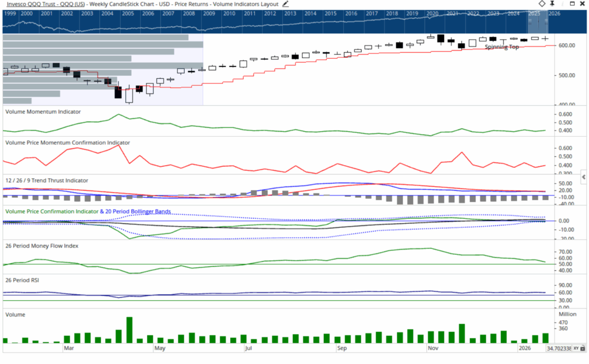The image size is (589, 364).
Task: Select the Volume Price Momentum Confirmation Indicator label
Action: (67, 142)
